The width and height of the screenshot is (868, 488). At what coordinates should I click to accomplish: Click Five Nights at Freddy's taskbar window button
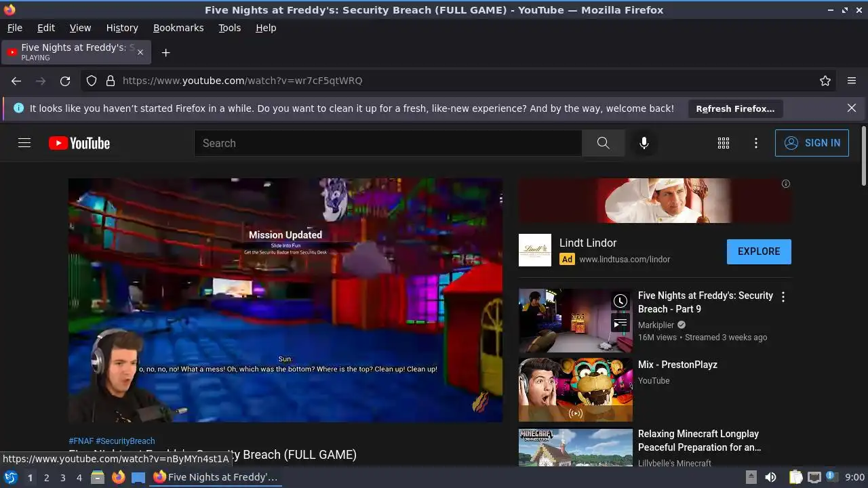pyautogui.click(x=216, y=477)
